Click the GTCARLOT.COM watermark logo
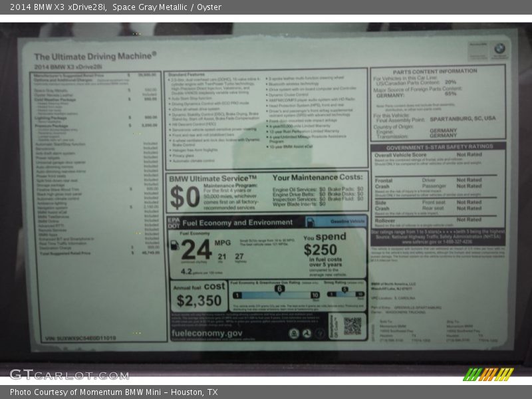The width and height of the screenshot is (532, 399). (x=69, y=374)
